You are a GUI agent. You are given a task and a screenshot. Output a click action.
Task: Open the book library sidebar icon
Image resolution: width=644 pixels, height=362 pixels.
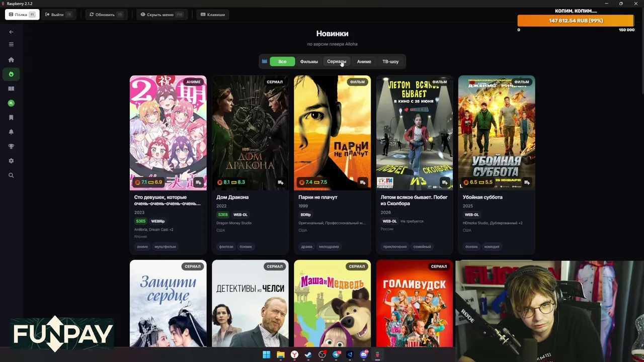coord(11,88)
